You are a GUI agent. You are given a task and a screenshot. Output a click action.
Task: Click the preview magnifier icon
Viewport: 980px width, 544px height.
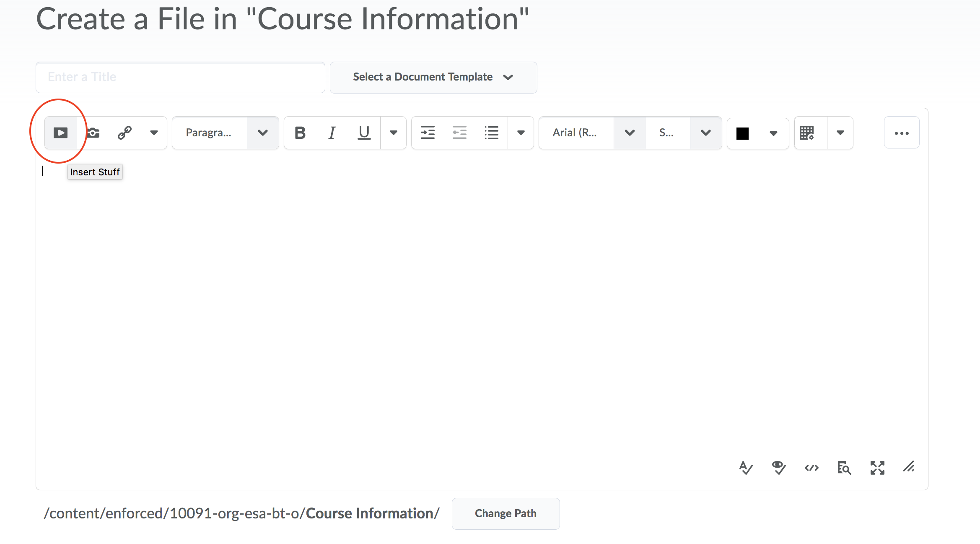(844, 468)
